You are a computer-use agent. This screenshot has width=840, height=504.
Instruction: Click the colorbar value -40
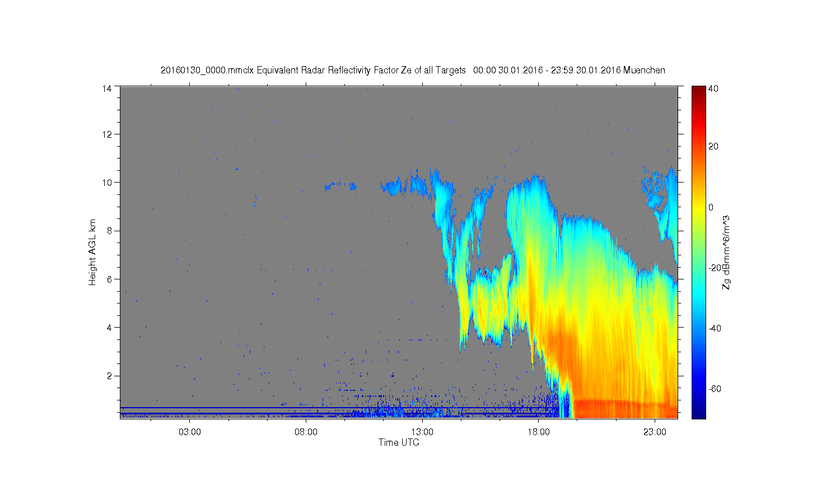(x=715, y=328)
